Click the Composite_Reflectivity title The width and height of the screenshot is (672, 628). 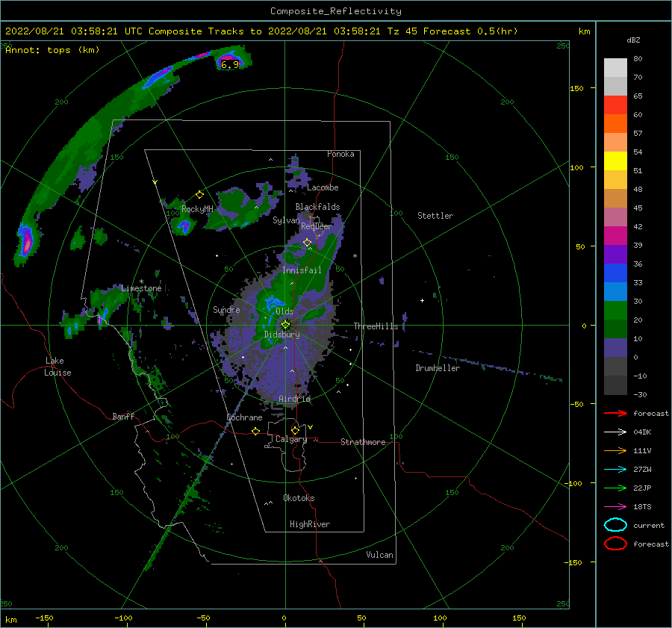335,11
